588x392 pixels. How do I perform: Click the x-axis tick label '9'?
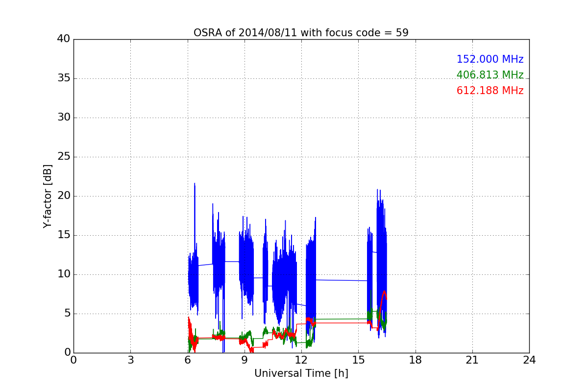click(x=244, y=360)
